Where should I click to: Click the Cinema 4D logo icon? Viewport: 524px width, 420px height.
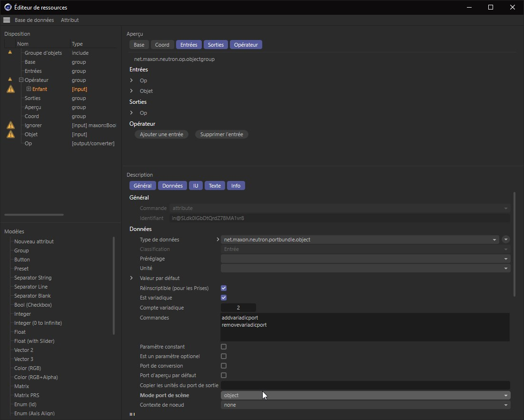[x=8, y=7]
